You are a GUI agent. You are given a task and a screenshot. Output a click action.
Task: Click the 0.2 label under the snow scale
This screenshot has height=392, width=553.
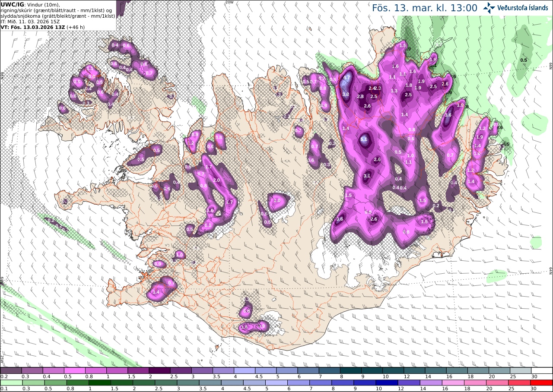4,376
